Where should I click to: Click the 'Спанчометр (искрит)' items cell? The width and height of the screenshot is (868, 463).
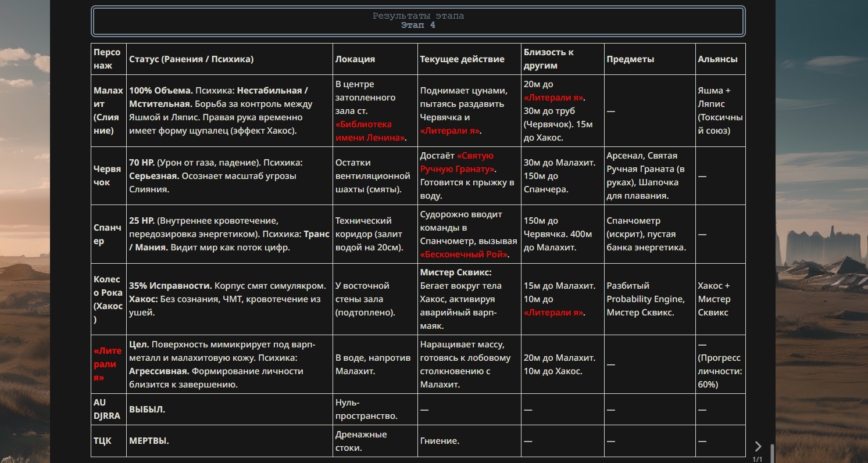649,234
